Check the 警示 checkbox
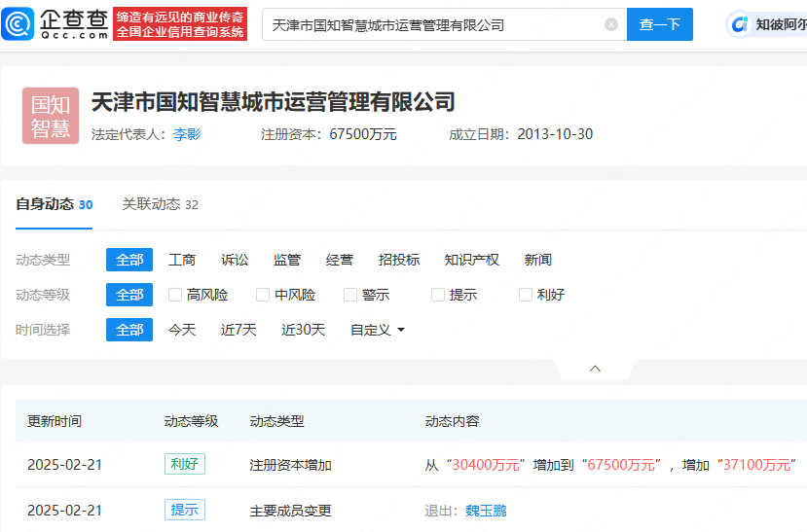The width and height of the screenshot is (807, 532). pos(350,295)
